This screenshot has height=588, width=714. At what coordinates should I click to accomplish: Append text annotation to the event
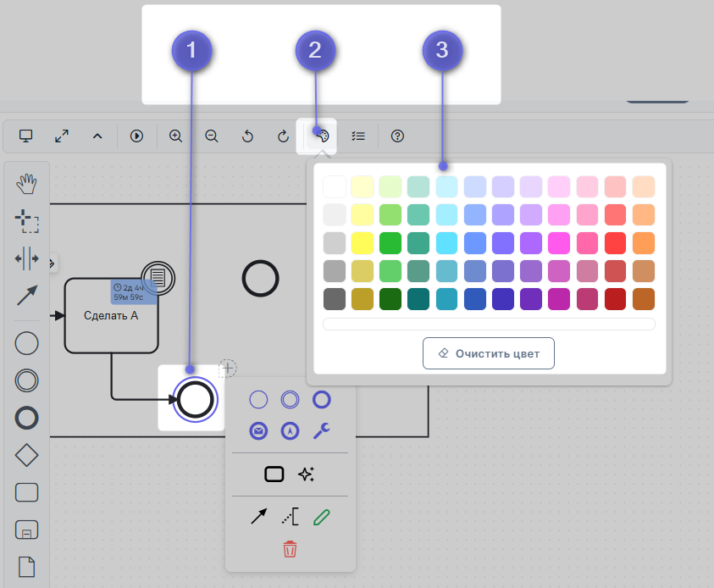pos(291,516)
